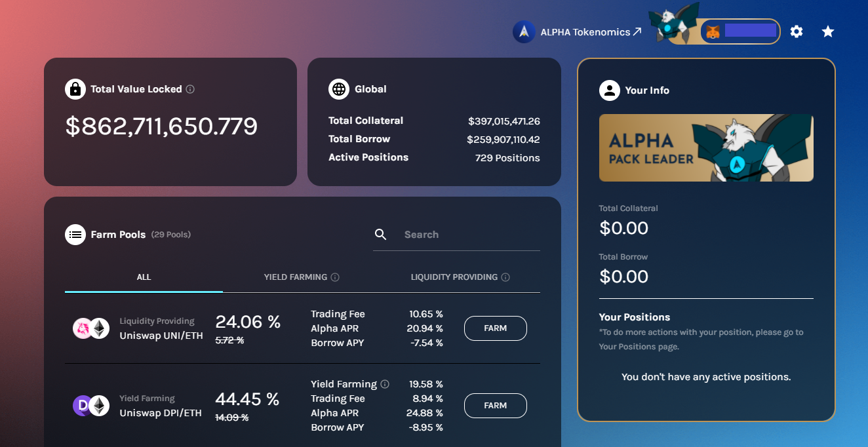The width and height of the screenshot is (868, 447).
Task: Click the 44.45 % APY value
Action: point(248,399)
